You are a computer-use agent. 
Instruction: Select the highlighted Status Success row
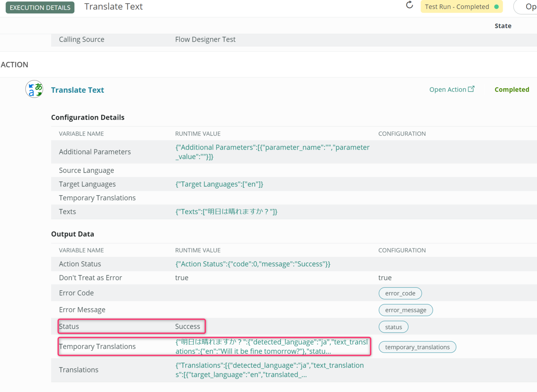click(x=131, y=326)
